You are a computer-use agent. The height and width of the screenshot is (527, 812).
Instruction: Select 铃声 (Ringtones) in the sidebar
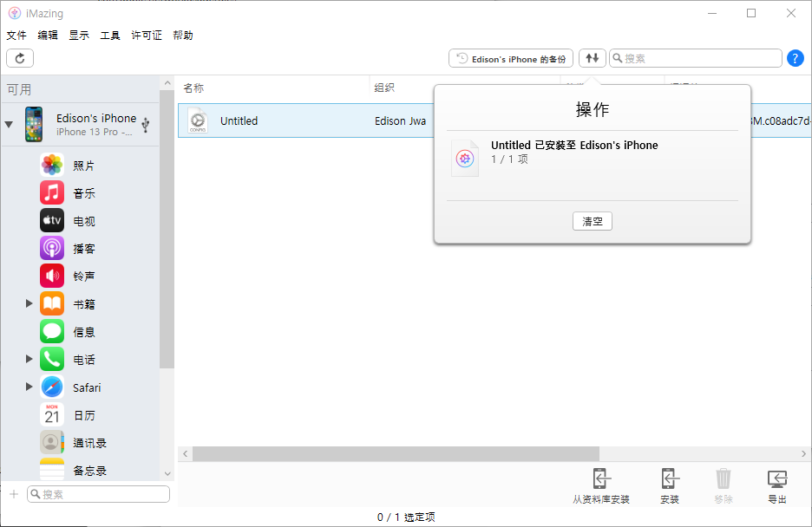click(83, 277)
